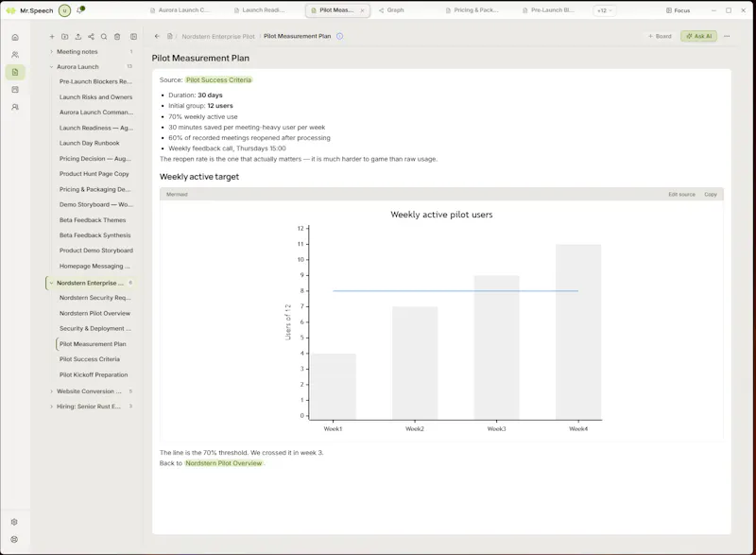Image resolution: width=756 pixels, height=555 pixels.
Task: Open Beta Feedback Synthesis note
Action: coord(95,235)
